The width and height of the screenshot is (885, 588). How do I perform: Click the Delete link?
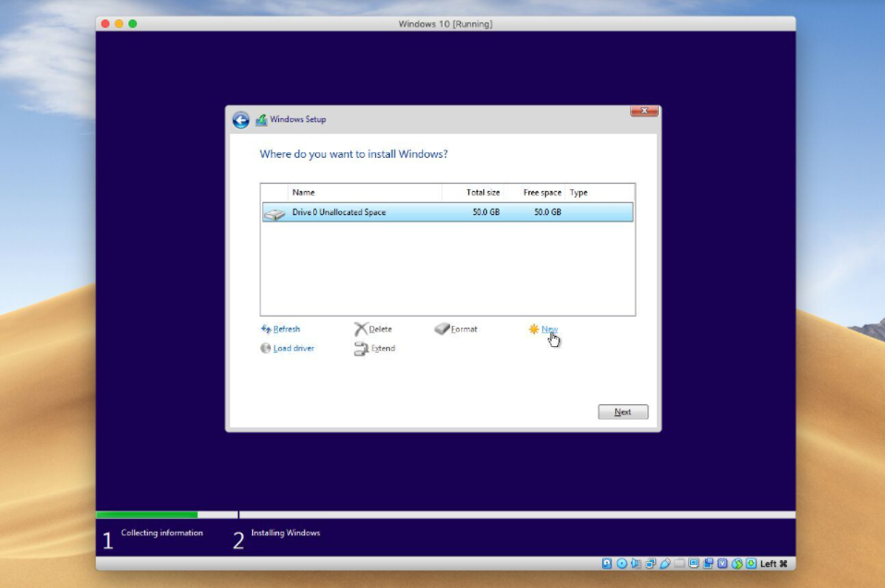pyautogui.click(x=381, y=330)
